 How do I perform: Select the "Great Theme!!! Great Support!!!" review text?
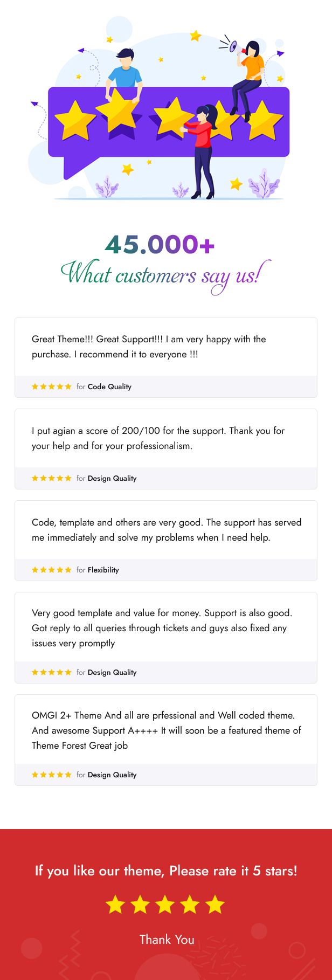click(x=149, y=347)
